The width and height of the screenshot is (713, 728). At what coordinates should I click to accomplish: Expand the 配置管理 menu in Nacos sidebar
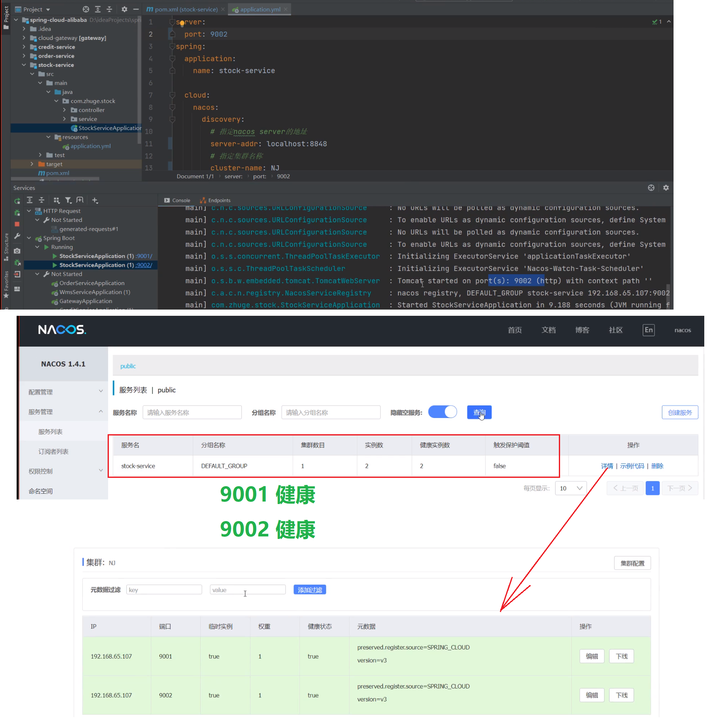[64, 392]
